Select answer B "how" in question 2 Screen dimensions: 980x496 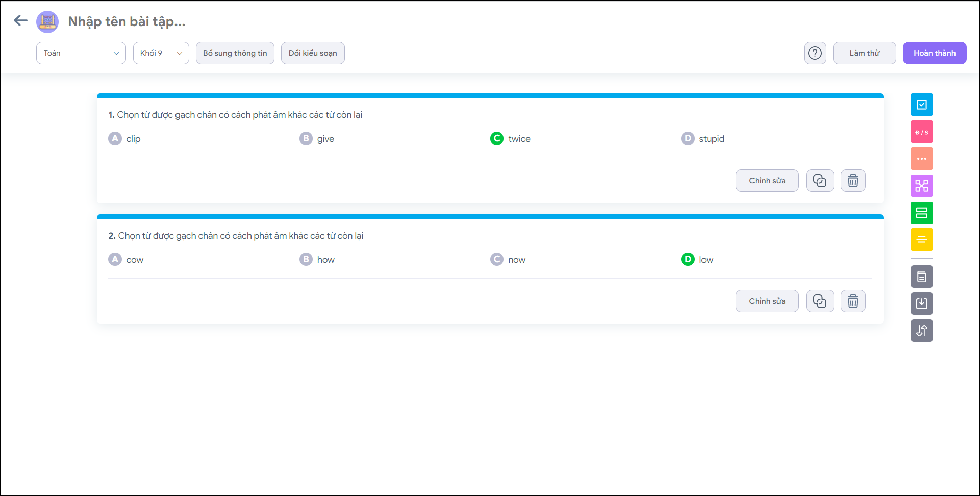click(306, 260)
